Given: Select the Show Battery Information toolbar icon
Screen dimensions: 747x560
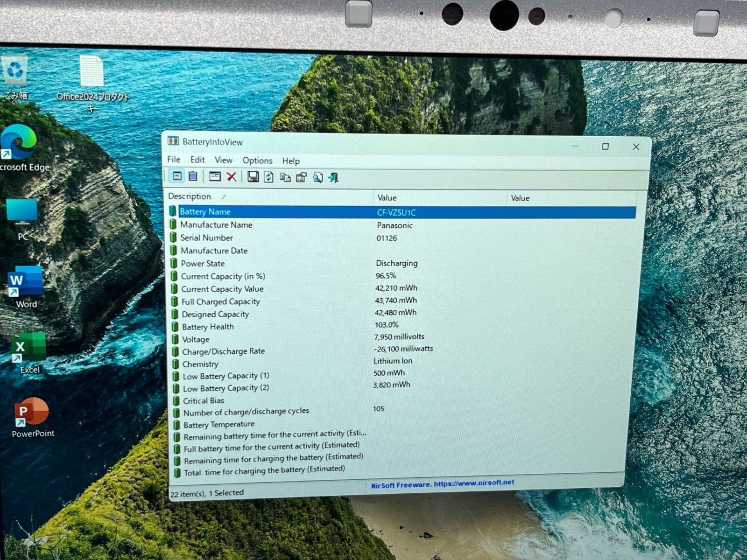Looking at the screenshot, I should (177, 176).
